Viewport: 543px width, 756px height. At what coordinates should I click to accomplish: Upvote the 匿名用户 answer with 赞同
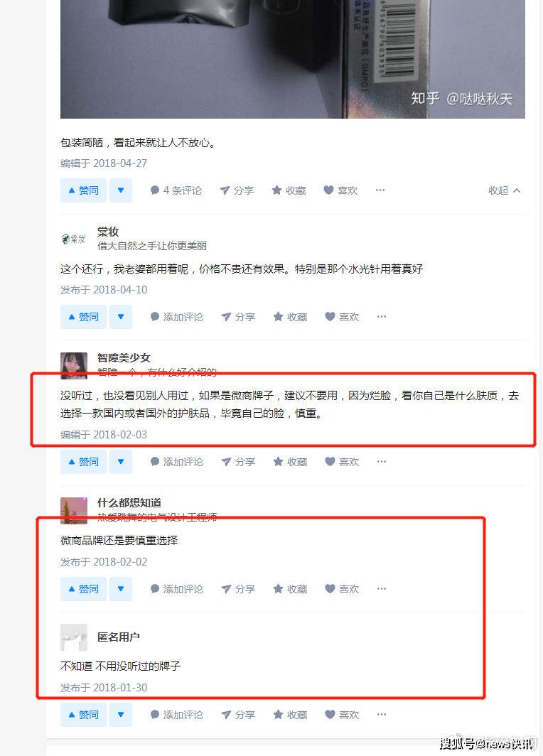pyautogui.click(x=83, y=715)
